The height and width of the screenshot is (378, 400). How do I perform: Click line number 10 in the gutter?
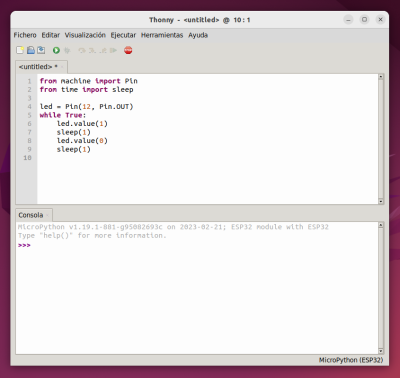(x=27, y=158)
